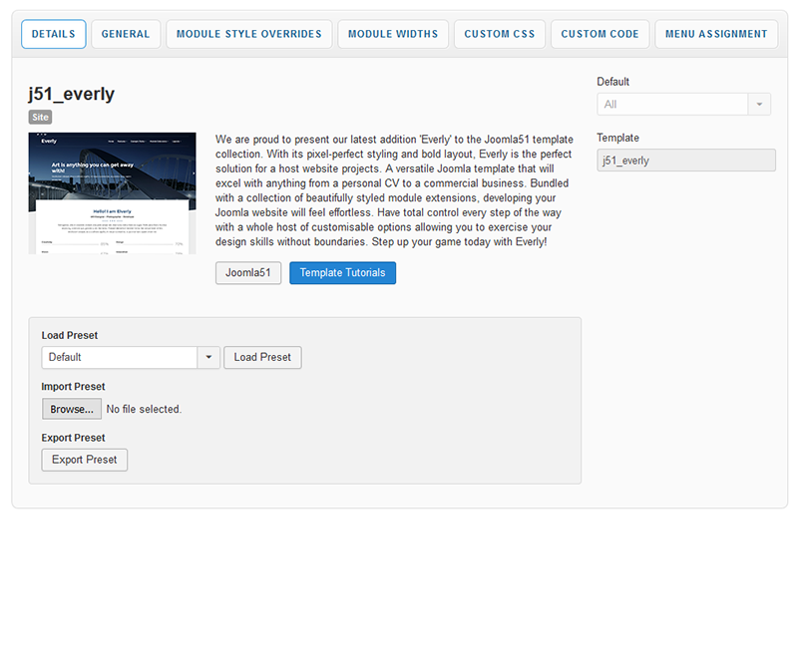The image size is (798, 672).
Task: Click the Everly template preview thumbnail
Action: (x=112, y=193)
